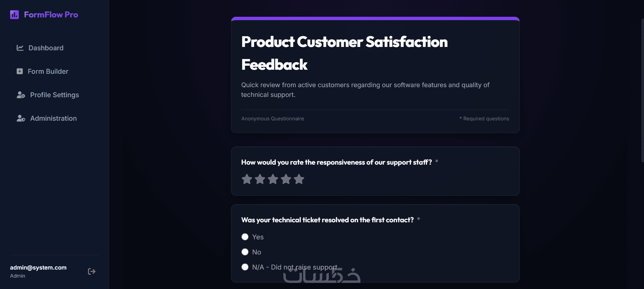Give a five-star responsiveness rating
This screenshot has width=644, height=289.
point(299,179)
